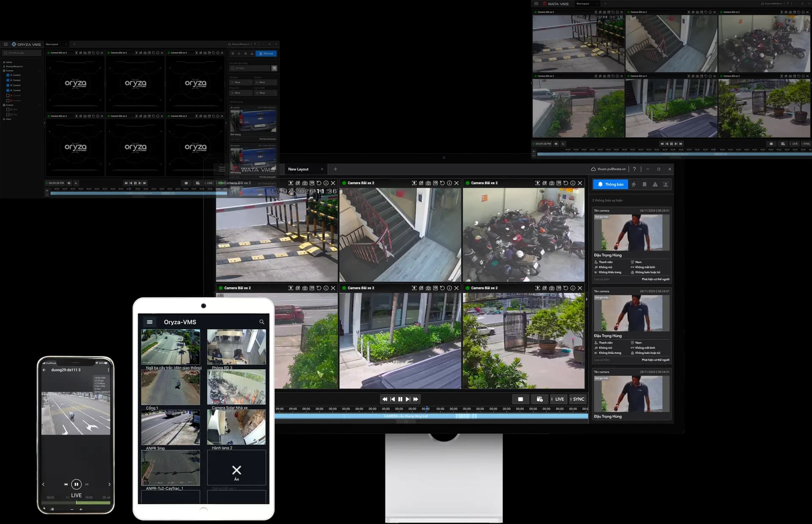Refresh the barrier gate camera stream

point(319,183)
